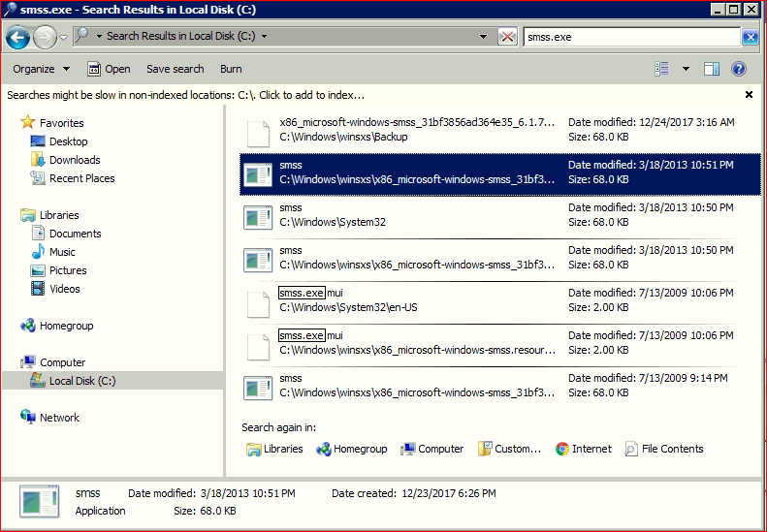Select smss.exe.mui in System32\en-US
This screenshot has height=532, width=767.
click(x=500, y=301)
